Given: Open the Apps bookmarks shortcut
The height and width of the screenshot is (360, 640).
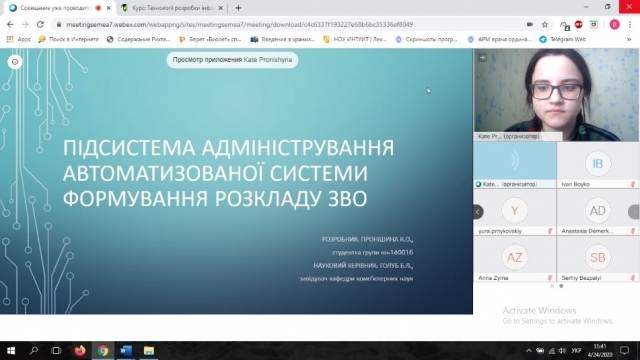Looking at the screenshot, I should [x=18, y=39].
